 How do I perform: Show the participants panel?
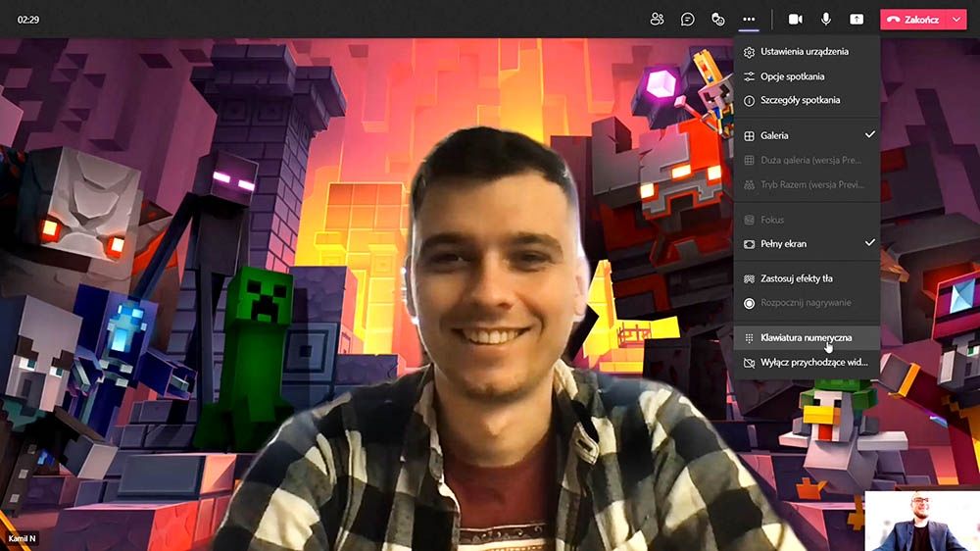(x=657, y=20)
